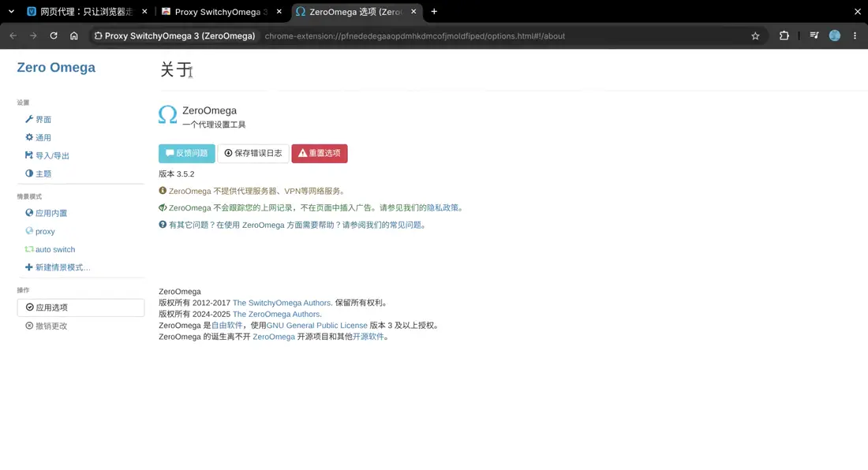Switch to the 网页代理 browser tab
The height and width of the screenshot is (470, 868).
click(79, 12)
